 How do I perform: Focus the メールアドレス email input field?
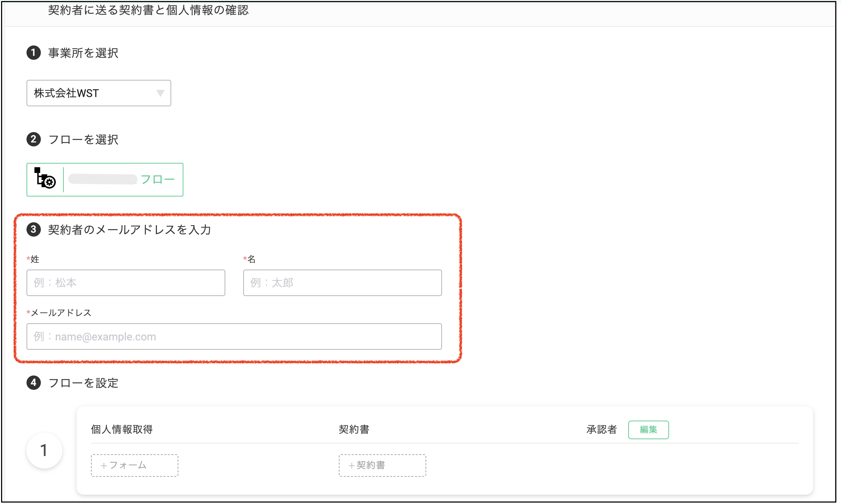tap(234, 336)
